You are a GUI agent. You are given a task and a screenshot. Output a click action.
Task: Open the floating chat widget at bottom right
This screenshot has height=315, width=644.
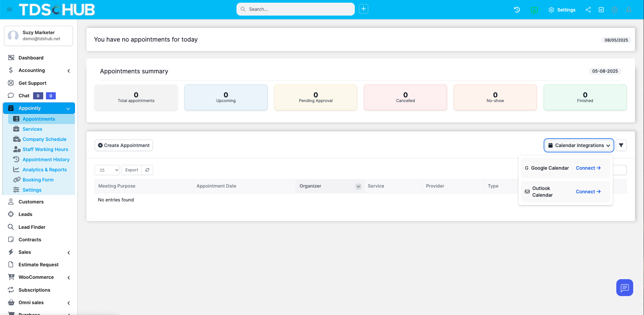[624, 288]
